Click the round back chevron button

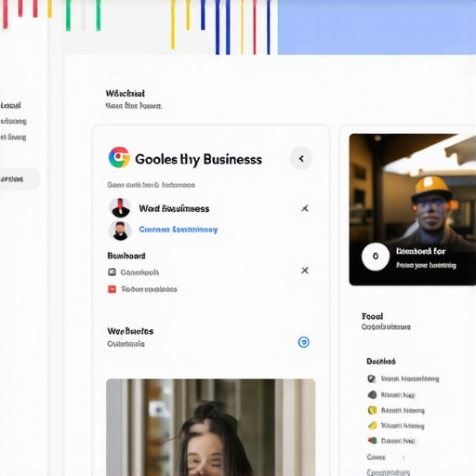click(301, 159)
